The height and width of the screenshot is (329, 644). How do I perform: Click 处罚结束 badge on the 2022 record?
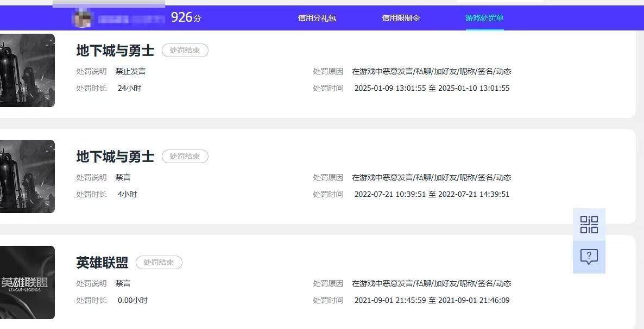point(185,156)
